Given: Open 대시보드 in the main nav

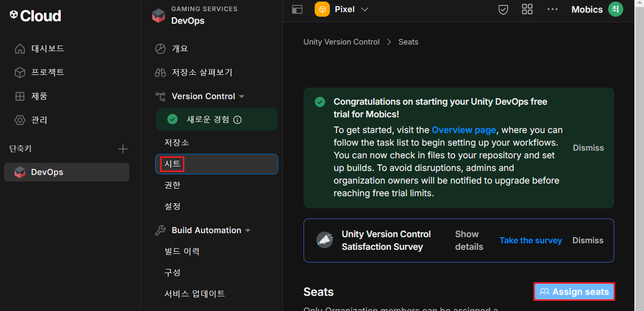Looking at the screenshot, I should pos(48,49).
